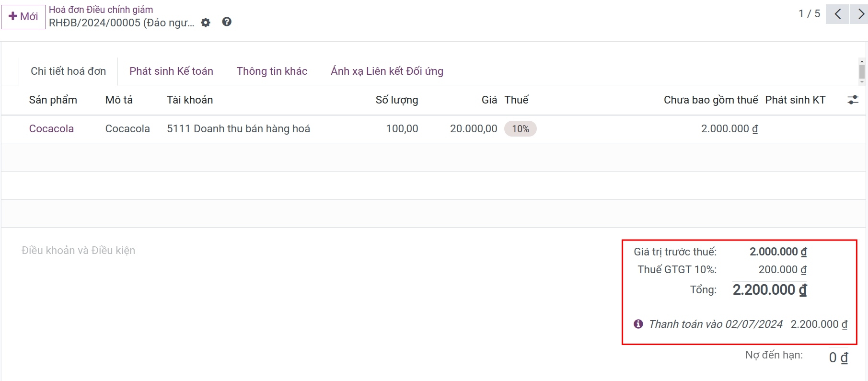Click the line subtotal 2.000.000 ₫
This screenshot has height=381, width=868.
click(729, 129)
